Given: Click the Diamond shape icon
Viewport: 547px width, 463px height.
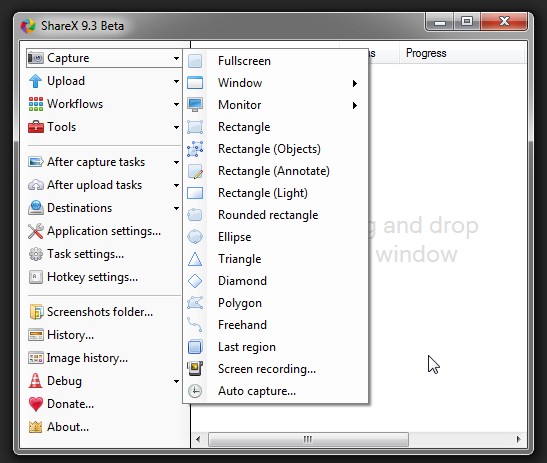Looking at the screenshot, I should 195,281.
